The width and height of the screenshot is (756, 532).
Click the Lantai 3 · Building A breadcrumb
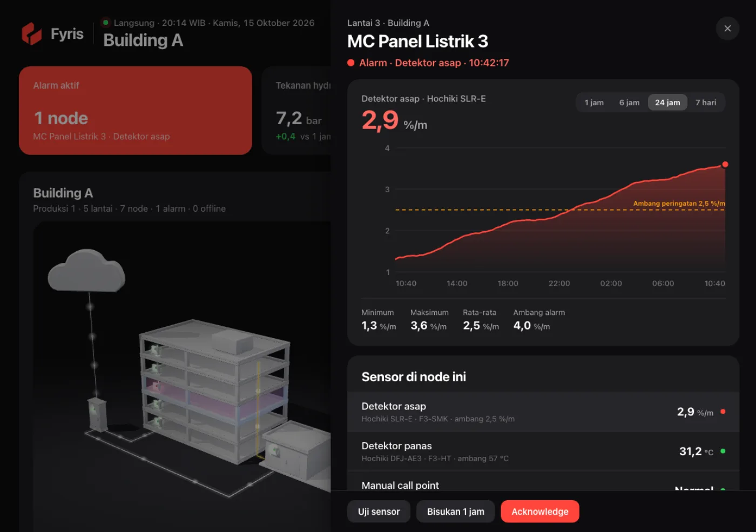click(388, 23)
